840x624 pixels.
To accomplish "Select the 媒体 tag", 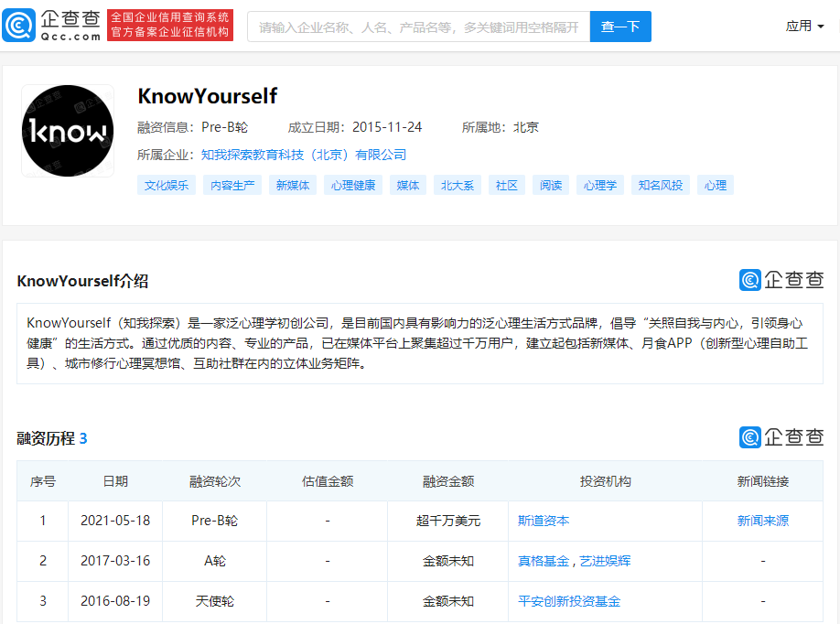I will pyautogui.click(x=408, y=186).
